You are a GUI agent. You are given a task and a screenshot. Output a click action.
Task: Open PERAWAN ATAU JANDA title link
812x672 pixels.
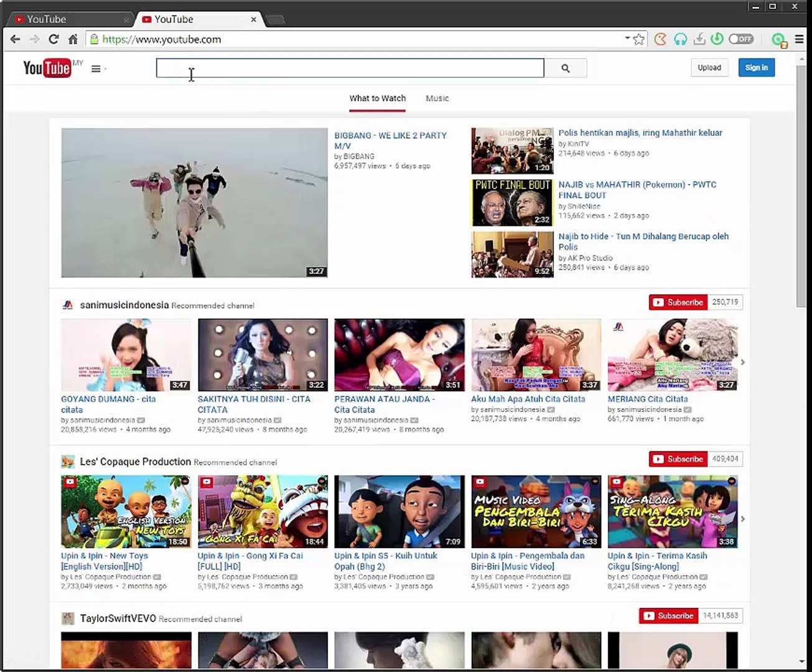coord(385,404)
